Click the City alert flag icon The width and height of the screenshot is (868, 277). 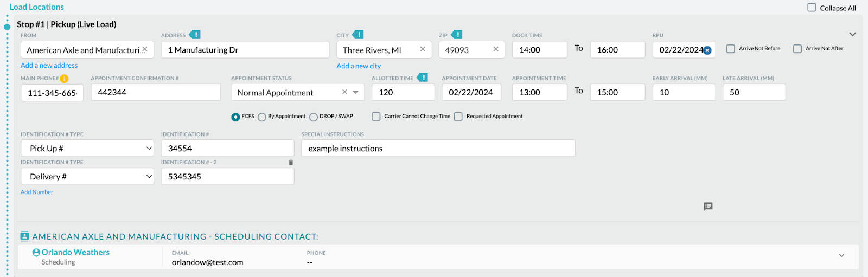(358, 35)
